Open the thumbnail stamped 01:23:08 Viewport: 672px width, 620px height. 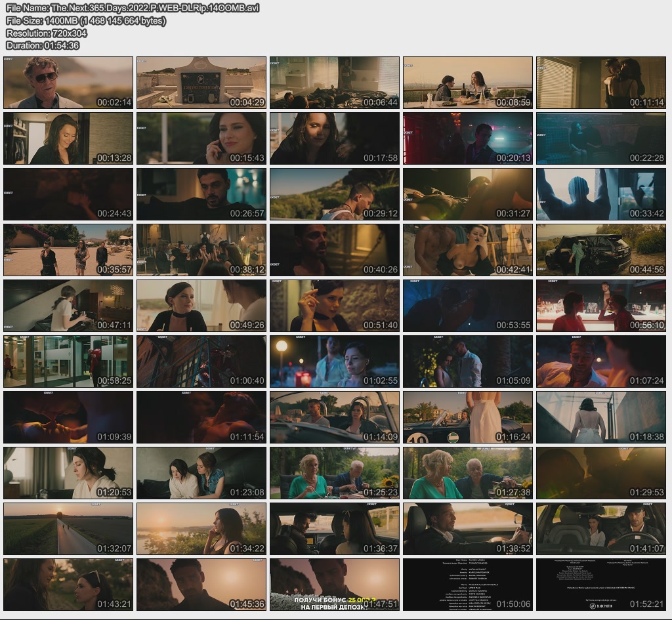[201, 473]
